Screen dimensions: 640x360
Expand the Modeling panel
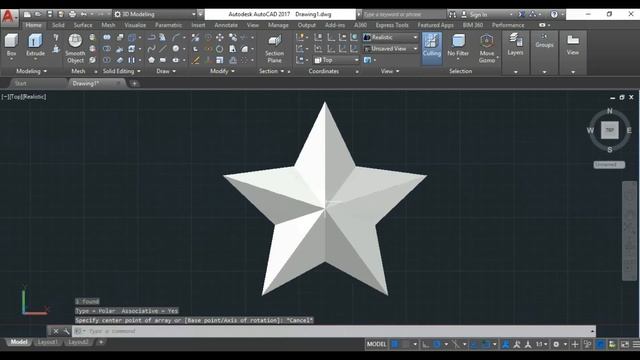pos(31,71)
